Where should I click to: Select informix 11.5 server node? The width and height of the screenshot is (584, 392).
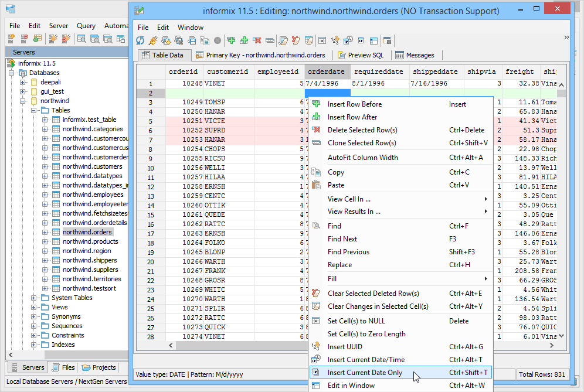(37, 63)
